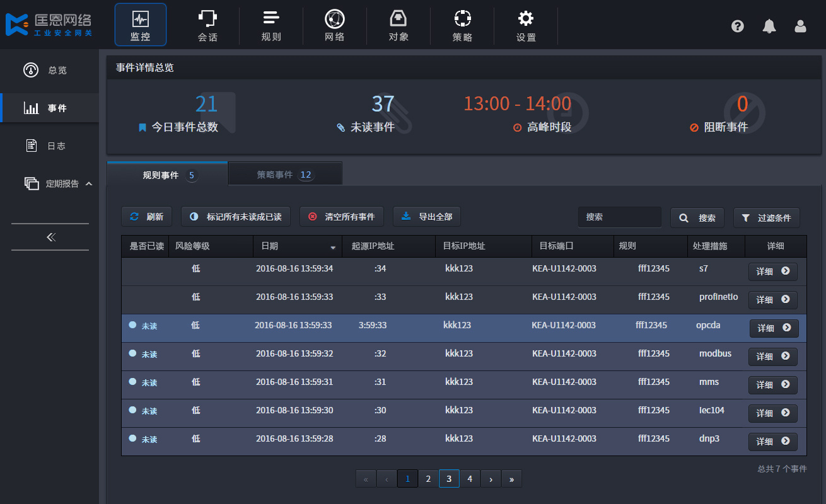Switch to the 策略事件 tab
This screenshot has width=826, height=504.
tap(285, 174)
